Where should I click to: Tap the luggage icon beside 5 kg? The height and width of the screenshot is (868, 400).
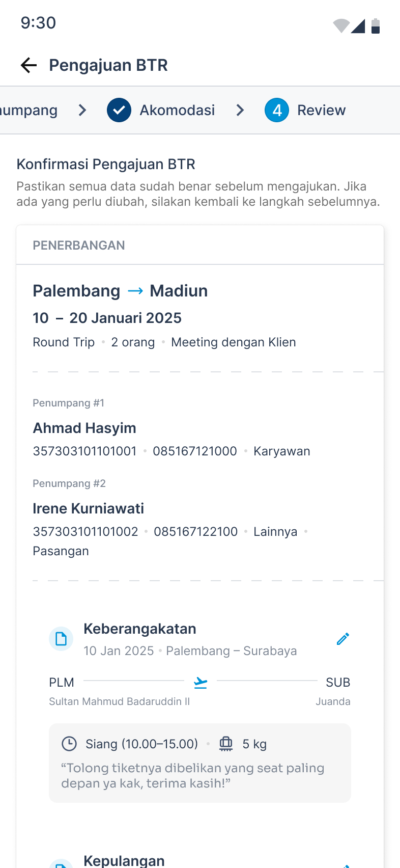coord(226,744)
